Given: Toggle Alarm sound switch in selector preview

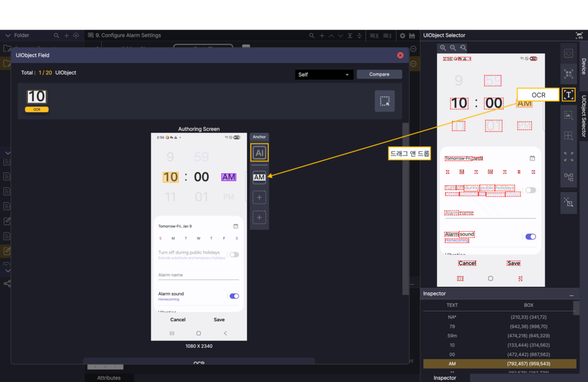Looking at the screenshot, I should pyautogui.click(x=531, y=236).
